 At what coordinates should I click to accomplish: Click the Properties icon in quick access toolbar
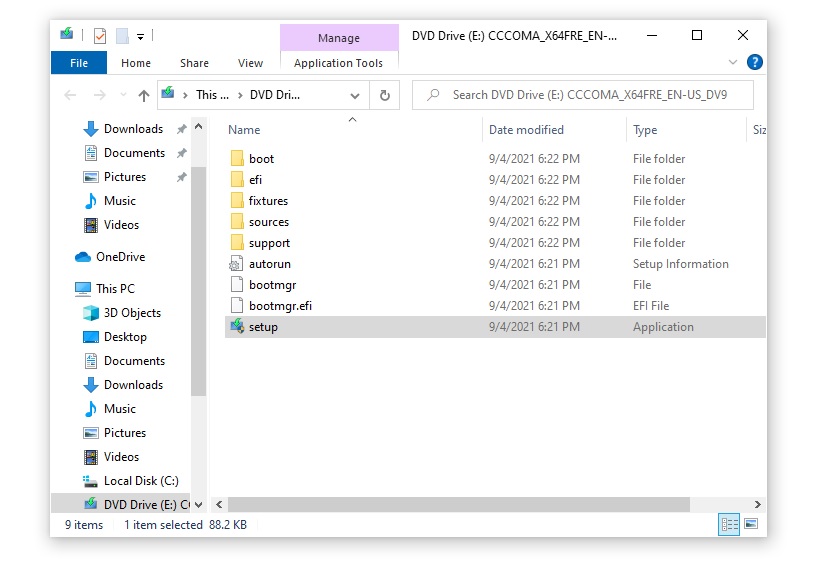[100, 36]
